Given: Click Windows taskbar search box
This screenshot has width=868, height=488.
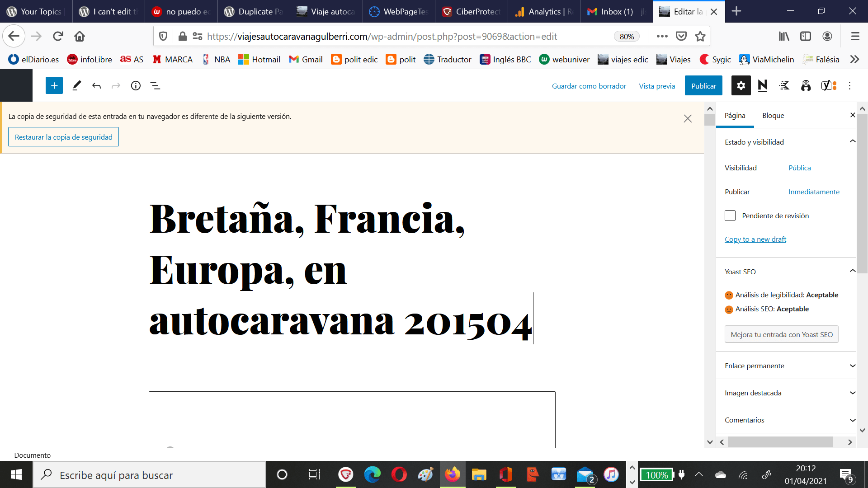Looking at the screenshot, I should (149, 474).
